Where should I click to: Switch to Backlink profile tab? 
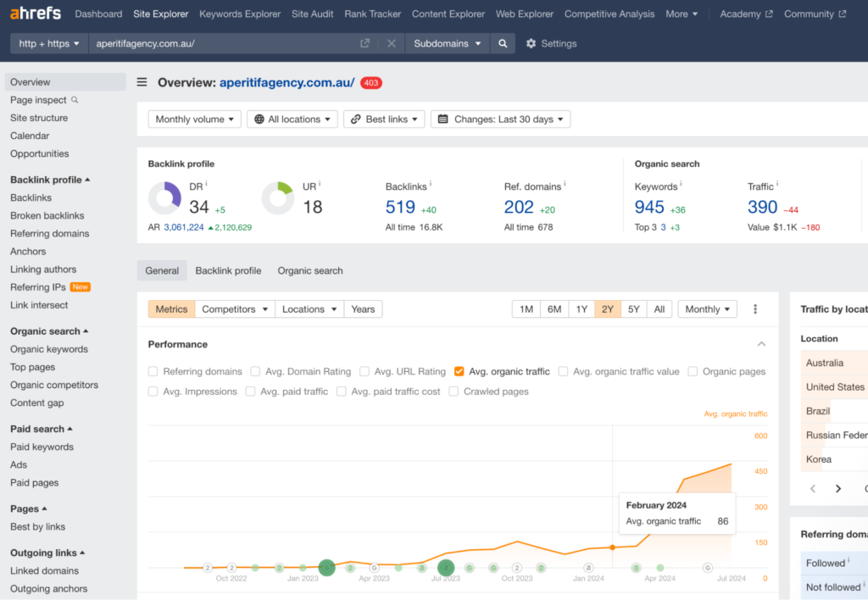[228, 270]
